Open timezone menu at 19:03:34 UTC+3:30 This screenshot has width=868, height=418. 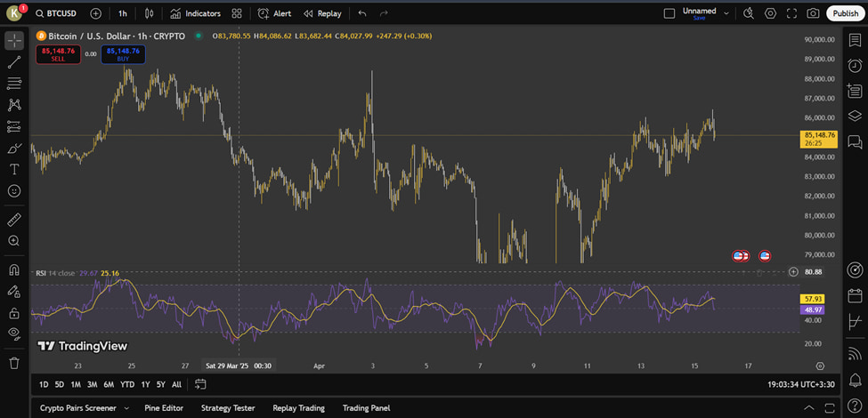[x=801, y=384]
